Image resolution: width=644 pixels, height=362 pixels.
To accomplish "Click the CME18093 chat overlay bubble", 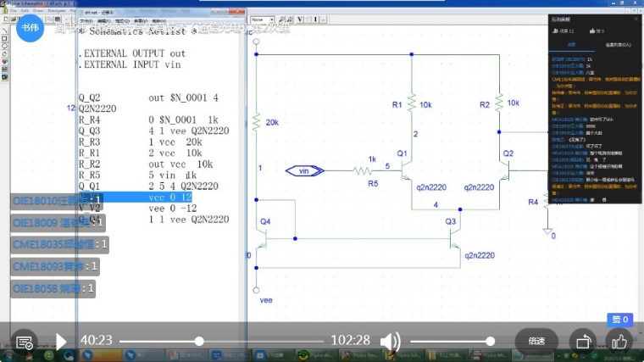I will [55, 266].
